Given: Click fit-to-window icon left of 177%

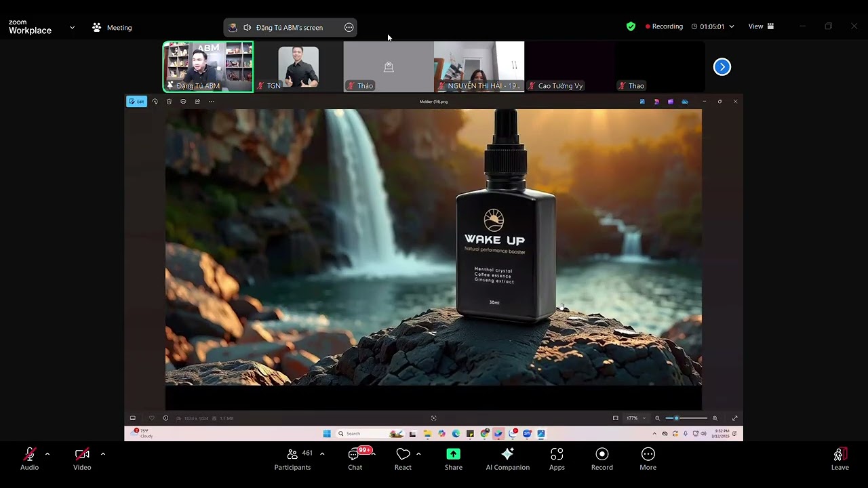Looking at the screenshot, I should [616, 418].
